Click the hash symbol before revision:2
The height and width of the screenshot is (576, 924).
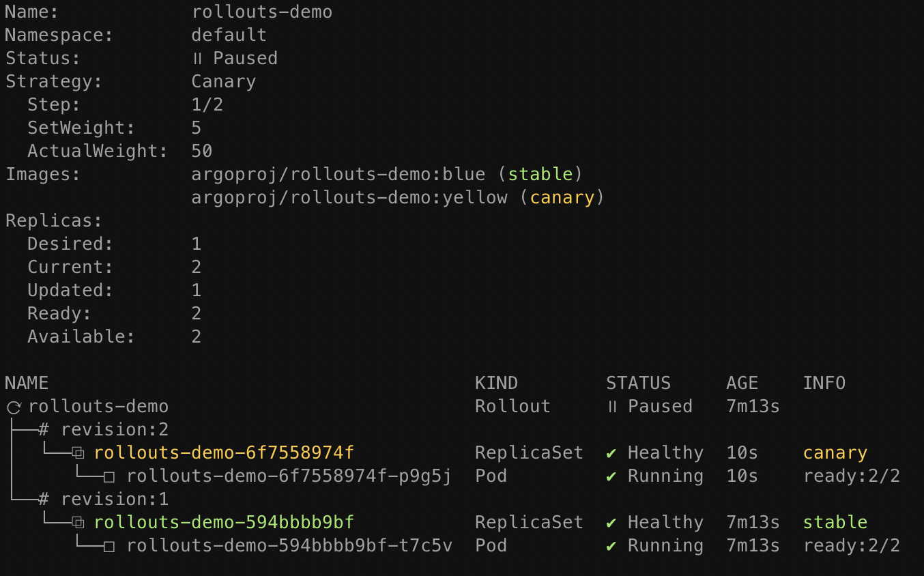44,430
